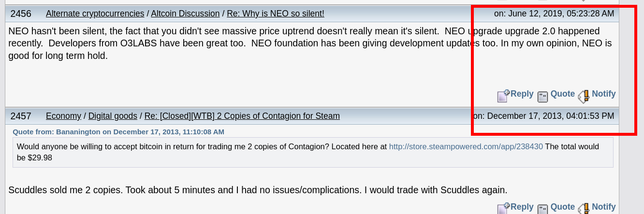The height and width of the screenshot is (214, 644).
Task: Open the 'Re: Why is NEO so silent!' thread
Action: click(276, 14)
